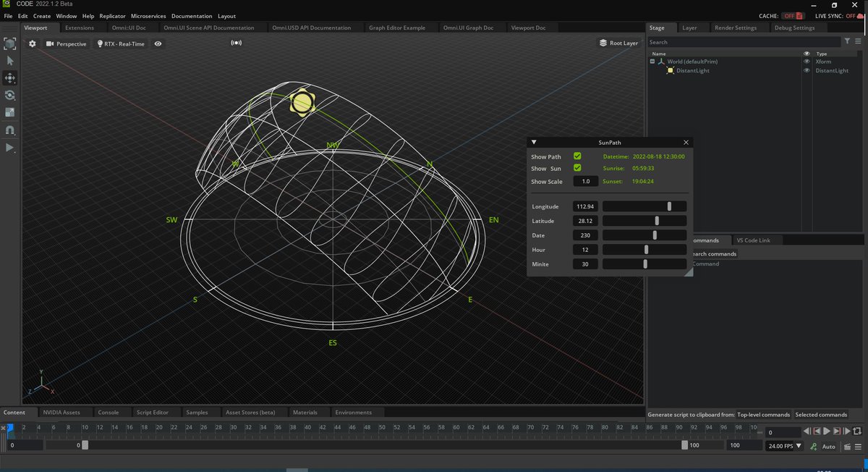Open the Root Layer dropdown
Screen dimensions: 868x472
(619, 43)
